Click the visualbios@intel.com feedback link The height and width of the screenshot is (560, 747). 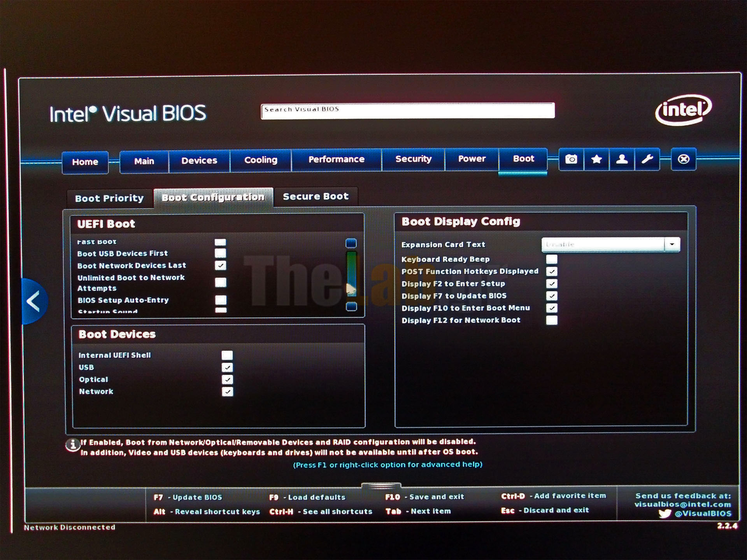[682, 504]
